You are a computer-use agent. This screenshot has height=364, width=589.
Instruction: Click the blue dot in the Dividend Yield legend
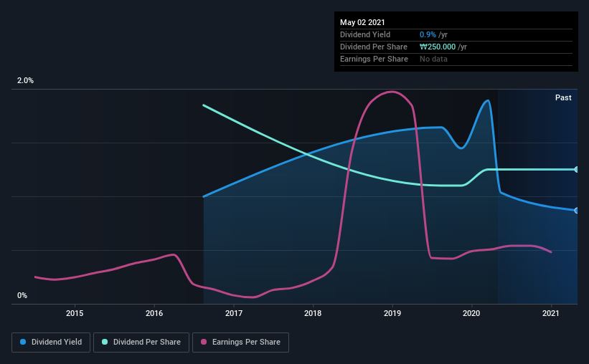[x=24, y=343]
